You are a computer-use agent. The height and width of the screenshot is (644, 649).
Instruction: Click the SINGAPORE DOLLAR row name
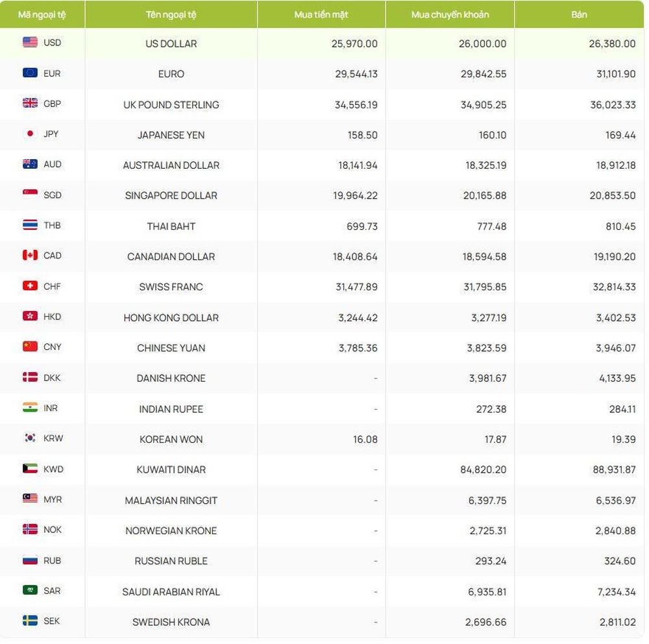(171, 195)
